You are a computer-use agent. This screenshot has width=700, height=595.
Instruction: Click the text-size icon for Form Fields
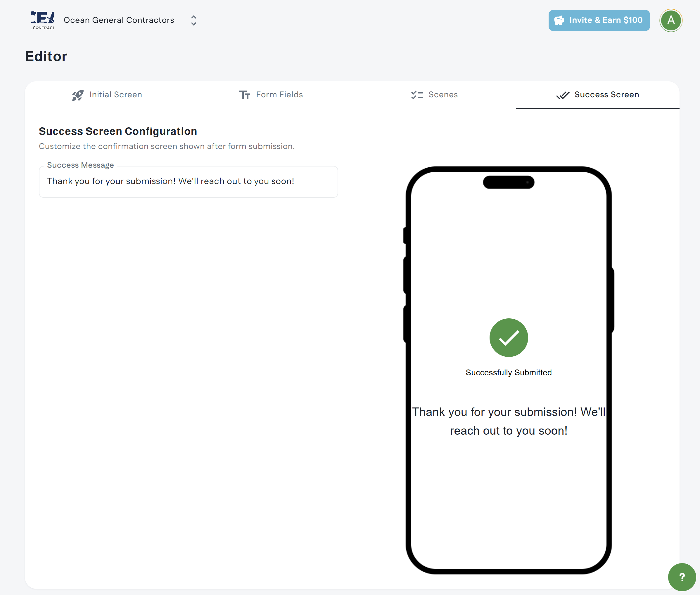[244, 95]
